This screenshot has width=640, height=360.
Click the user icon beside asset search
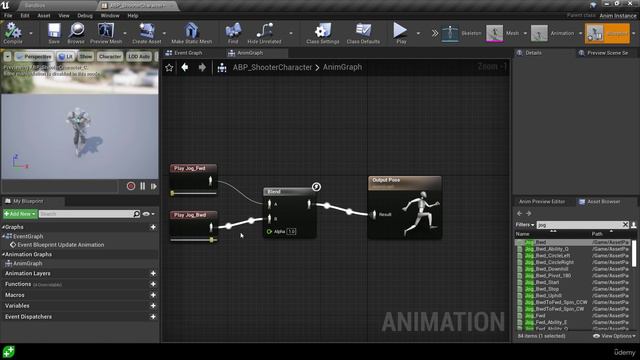click(x=633, y=224)
